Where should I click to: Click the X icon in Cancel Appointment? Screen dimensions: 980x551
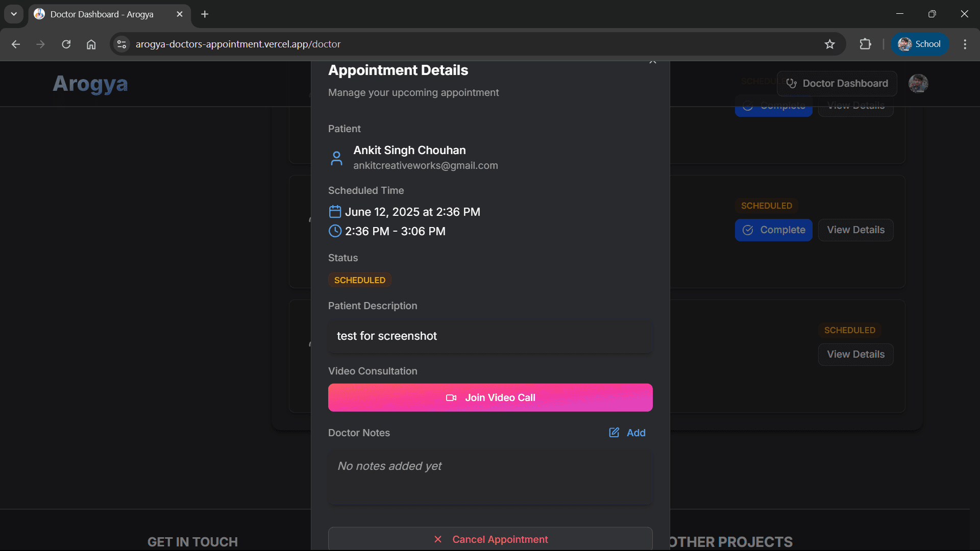coord(437,539)
